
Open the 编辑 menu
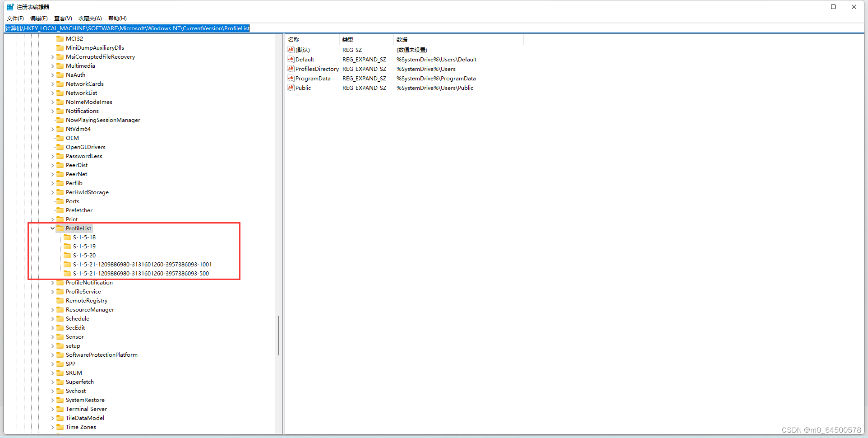click(x=39, y=18)
